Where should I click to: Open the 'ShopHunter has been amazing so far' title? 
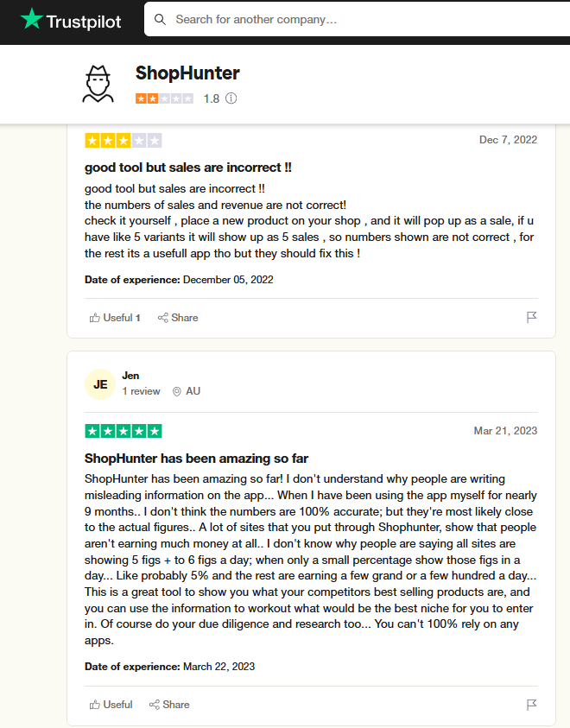pyautogui.click(x=196, y=459)
